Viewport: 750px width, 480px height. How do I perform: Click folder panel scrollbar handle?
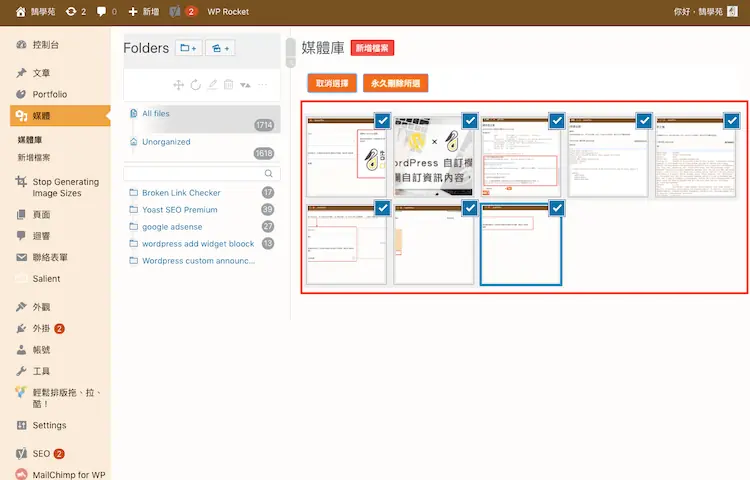[x=290, y=53]
